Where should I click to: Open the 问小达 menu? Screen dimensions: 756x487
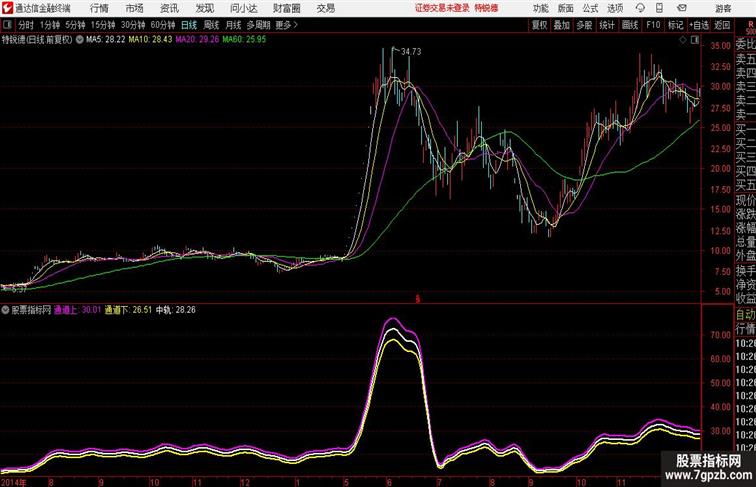[243, 8]
